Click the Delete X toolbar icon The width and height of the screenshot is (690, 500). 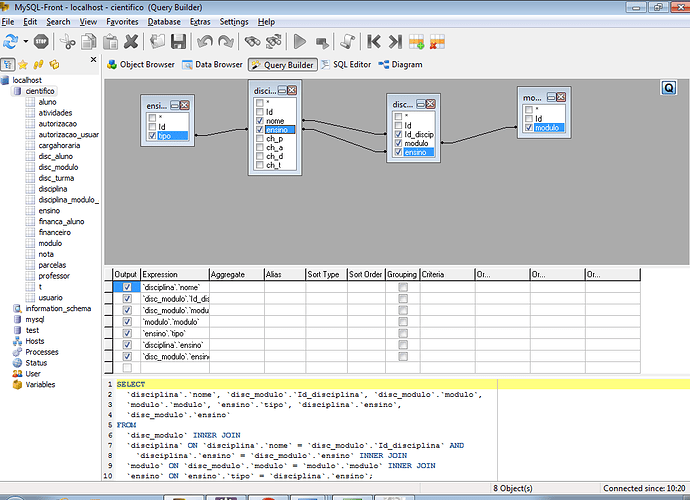[131, 42]
